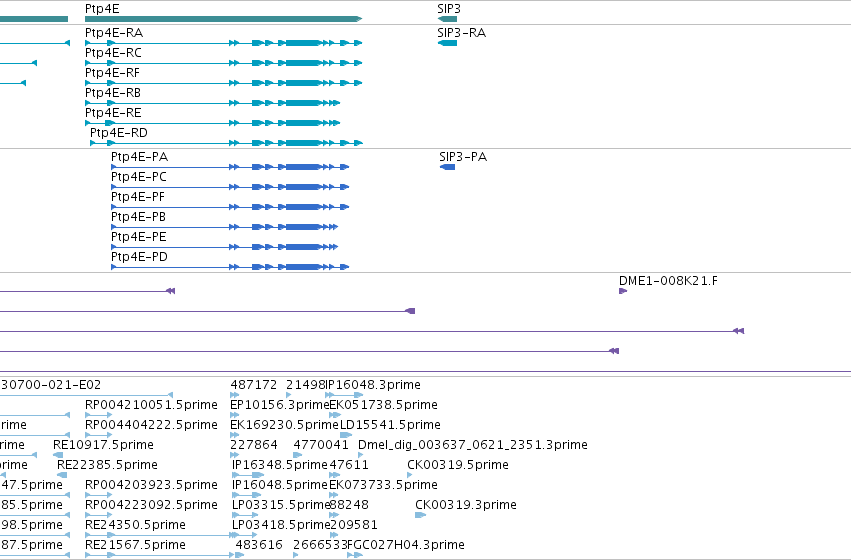Select the Ptp4E-PD protein label
Viewport: 851px width, 560px height.
tap(139, 257)
